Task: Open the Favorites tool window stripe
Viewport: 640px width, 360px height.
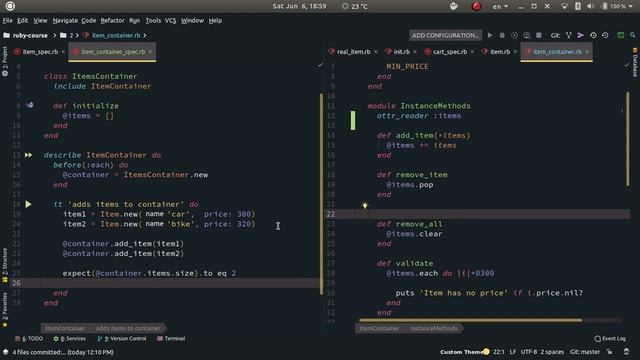Action: pyautogui.click(x=5, y=310)
